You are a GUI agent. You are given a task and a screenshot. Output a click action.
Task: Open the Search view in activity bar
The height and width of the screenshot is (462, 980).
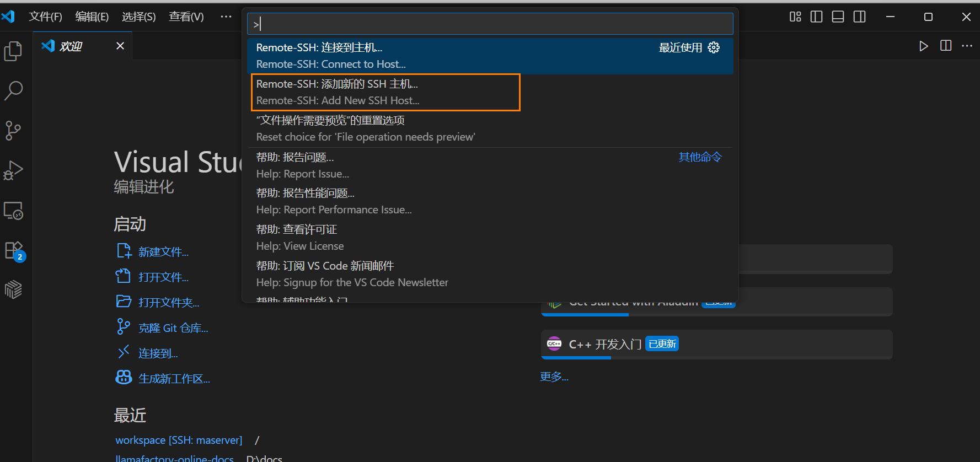(x=13, y=91)
